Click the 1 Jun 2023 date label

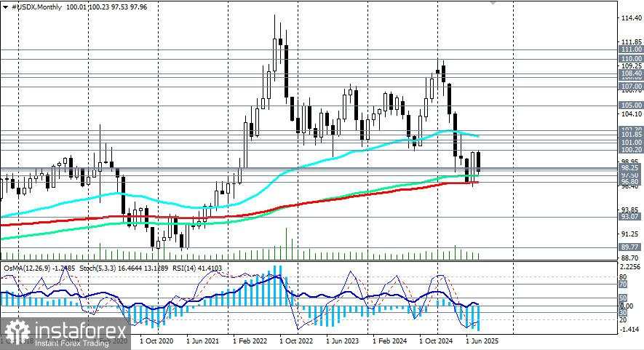(x=343, y=341)
